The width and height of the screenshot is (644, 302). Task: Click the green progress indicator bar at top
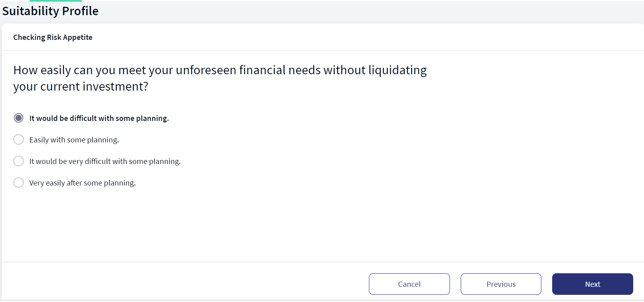(x=55, y=1)
